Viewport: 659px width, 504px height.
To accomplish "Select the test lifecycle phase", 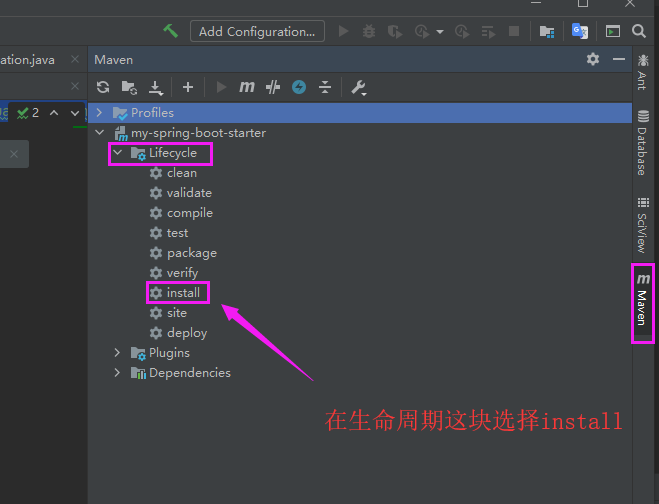I will coord(177,233).
